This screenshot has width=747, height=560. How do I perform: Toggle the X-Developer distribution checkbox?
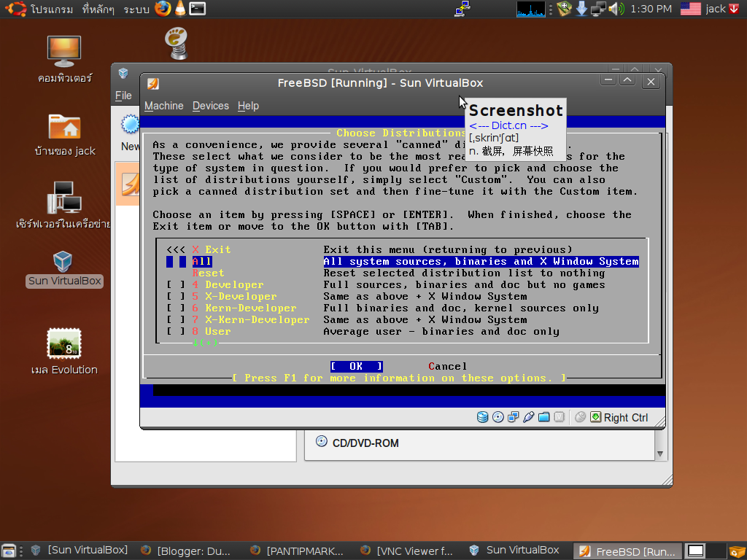click(176, 296)
